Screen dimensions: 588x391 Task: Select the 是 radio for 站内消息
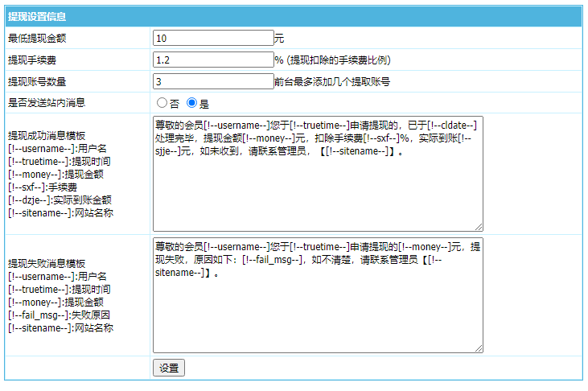191,103
